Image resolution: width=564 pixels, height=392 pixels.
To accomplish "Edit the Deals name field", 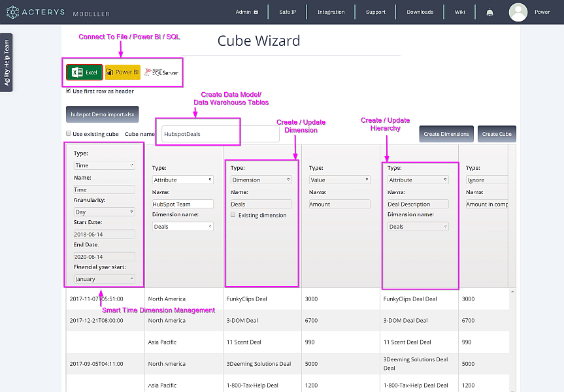I will point(261,204).
